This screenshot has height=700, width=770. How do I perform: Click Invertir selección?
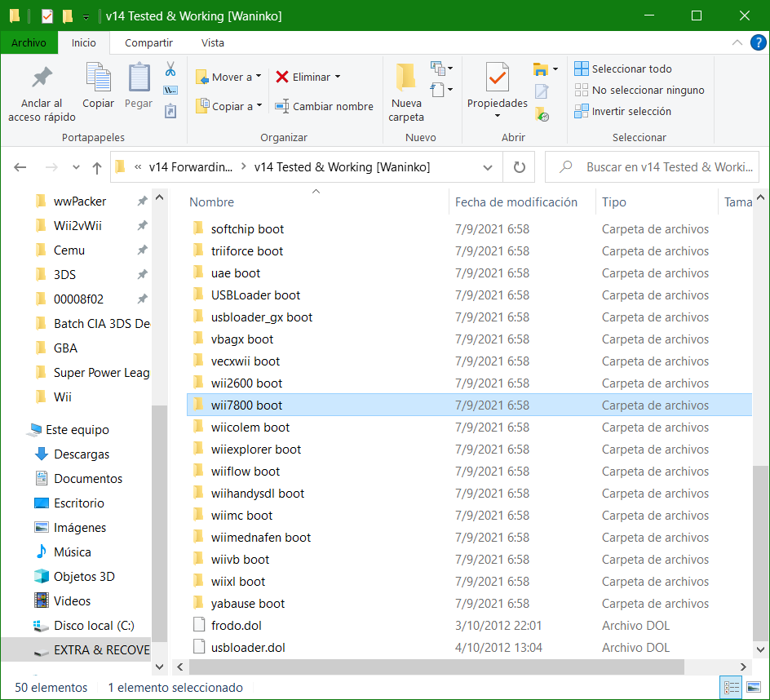pyautogui.click(x=622, y=111)
